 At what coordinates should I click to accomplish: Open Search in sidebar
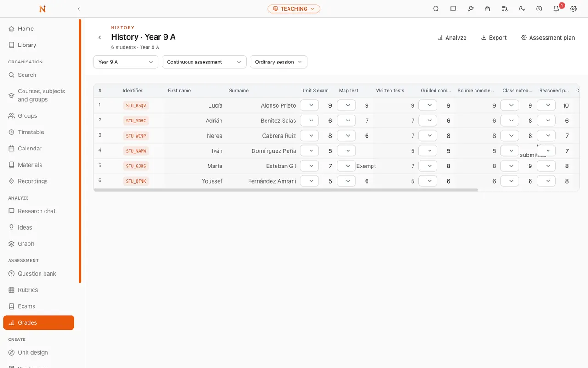39,75
